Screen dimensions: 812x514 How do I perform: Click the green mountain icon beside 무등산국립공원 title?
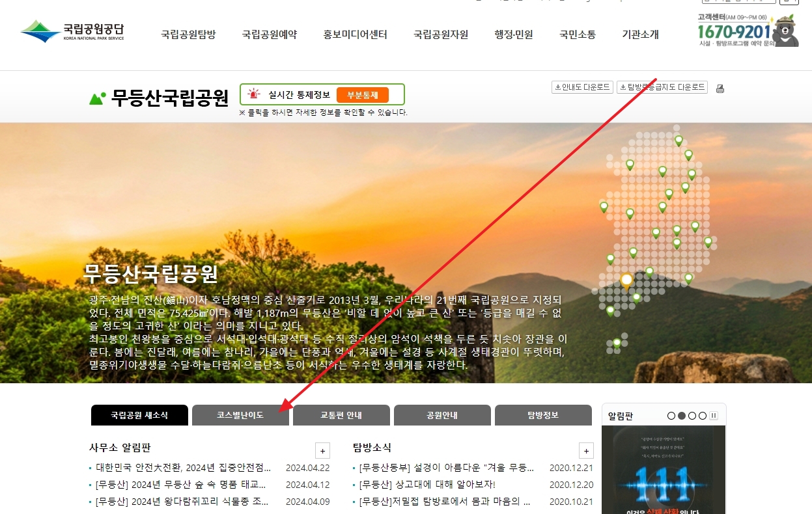coord(98,98)
